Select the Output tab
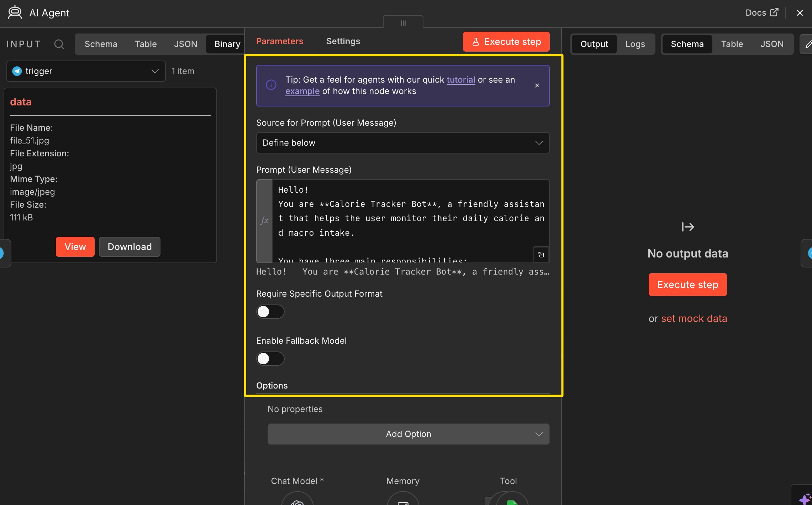This screenshot has width=812, height=505. [594, 44]
